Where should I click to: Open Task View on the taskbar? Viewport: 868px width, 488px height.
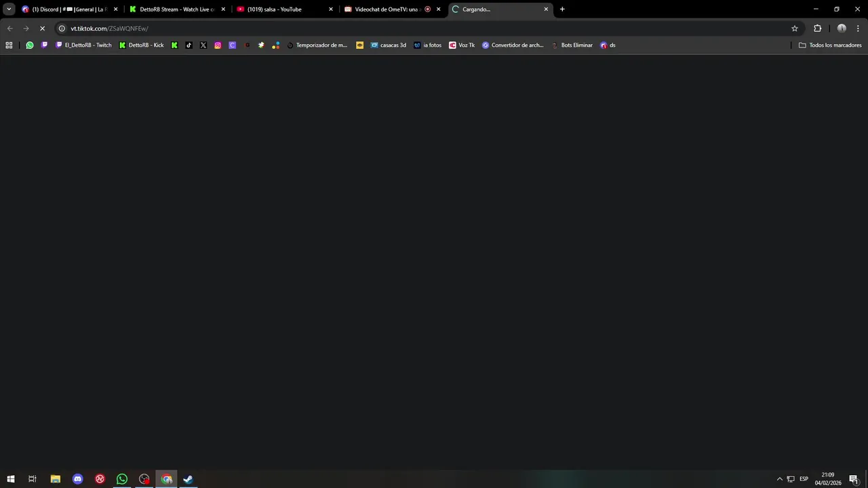(x=33, y=479)
